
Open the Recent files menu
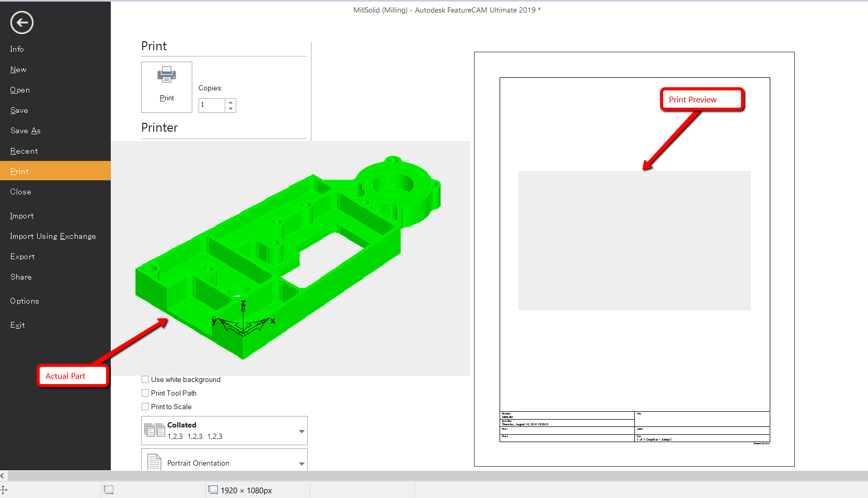point(24,150)
